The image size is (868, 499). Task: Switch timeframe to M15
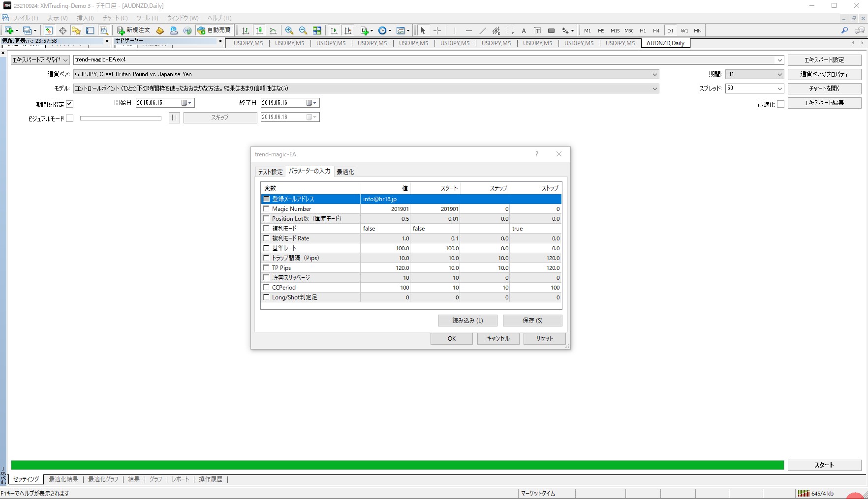pyautogui.click(x=615, y=30)
